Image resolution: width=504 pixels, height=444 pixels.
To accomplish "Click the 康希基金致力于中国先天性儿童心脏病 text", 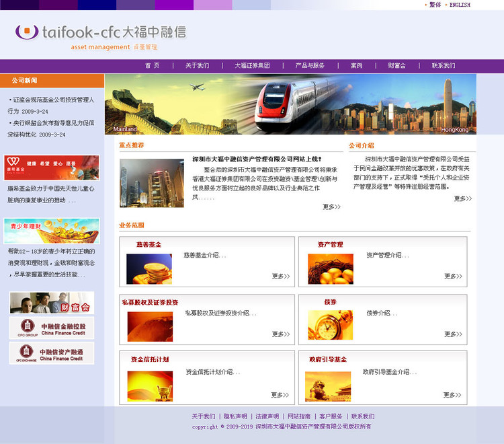I will (51, 194).
